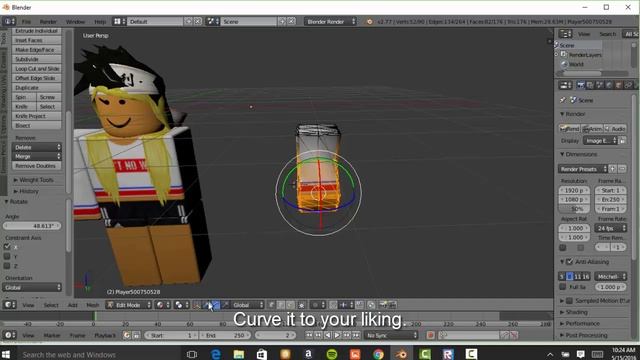The width and height of the screenshot is (640, 360).
Task: Select the World properties tab icon
Action: point(609,85)
